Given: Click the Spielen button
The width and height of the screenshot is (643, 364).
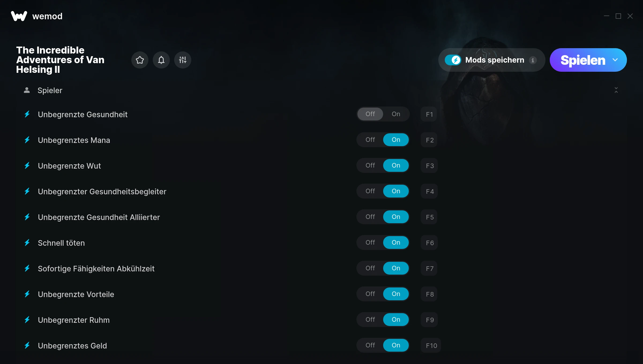Looking at the screenshot, I should click(583, 60).
